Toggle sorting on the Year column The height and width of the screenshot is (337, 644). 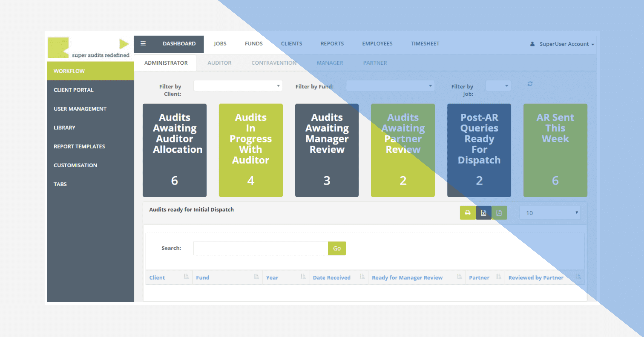[303, 277]
